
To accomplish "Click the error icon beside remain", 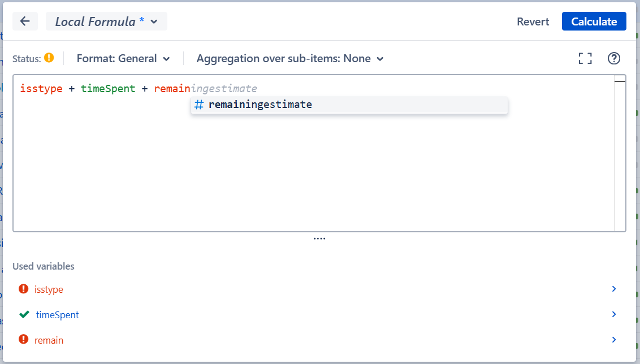I will (x=23, y=340).
